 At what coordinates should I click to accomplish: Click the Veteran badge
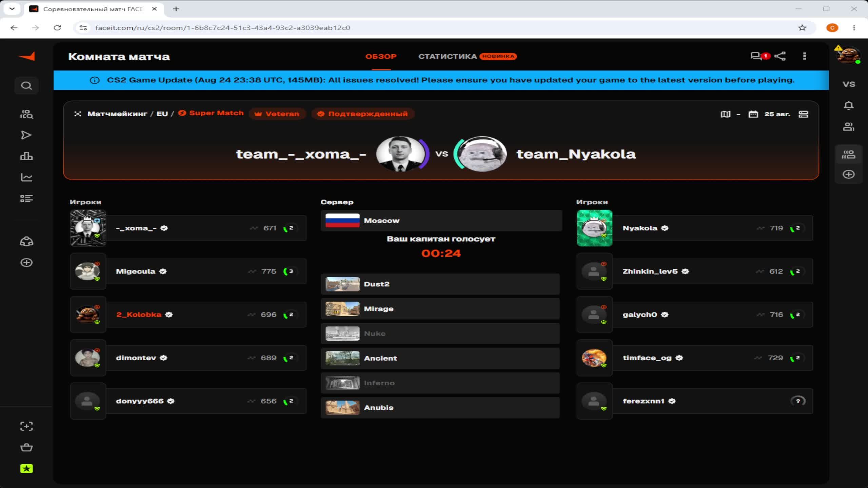[277, 114]
